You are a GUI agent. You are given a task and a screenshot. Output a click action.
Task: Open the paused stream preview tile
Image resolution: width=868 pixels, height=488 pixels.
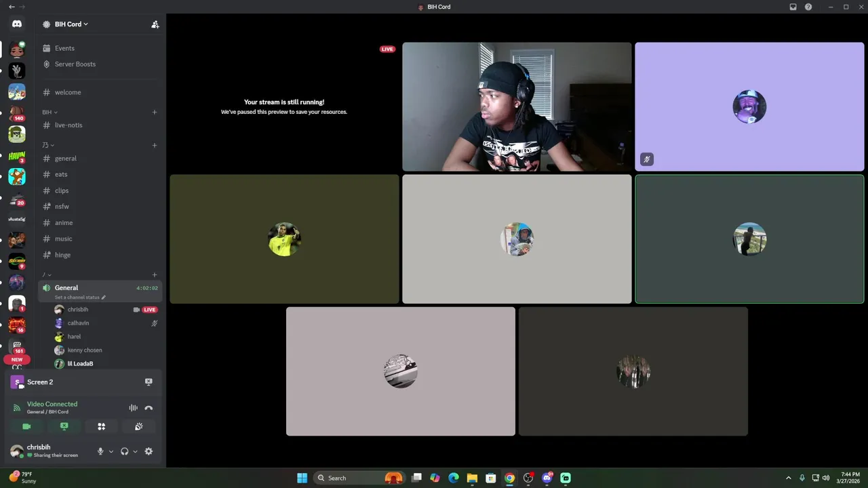pos(284,106)
